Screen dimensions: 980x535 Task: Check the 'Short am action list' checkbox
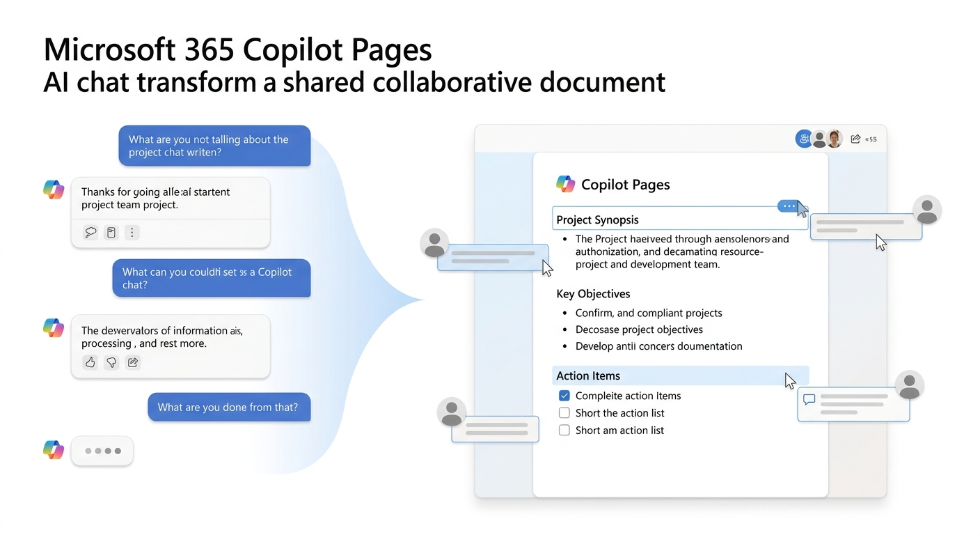coord(564,431)
